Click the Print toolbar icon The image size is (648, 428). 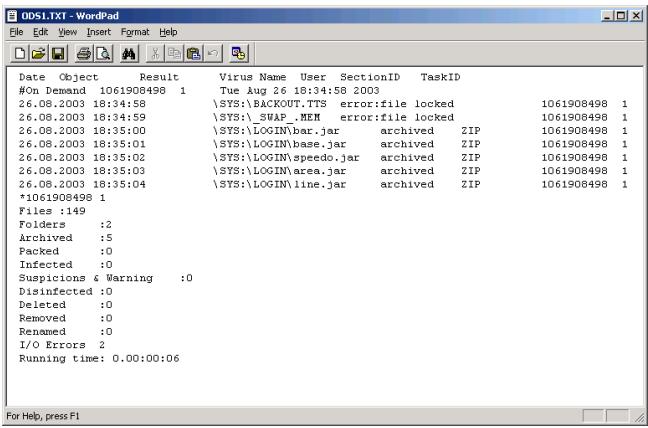(x=84, y=54)
